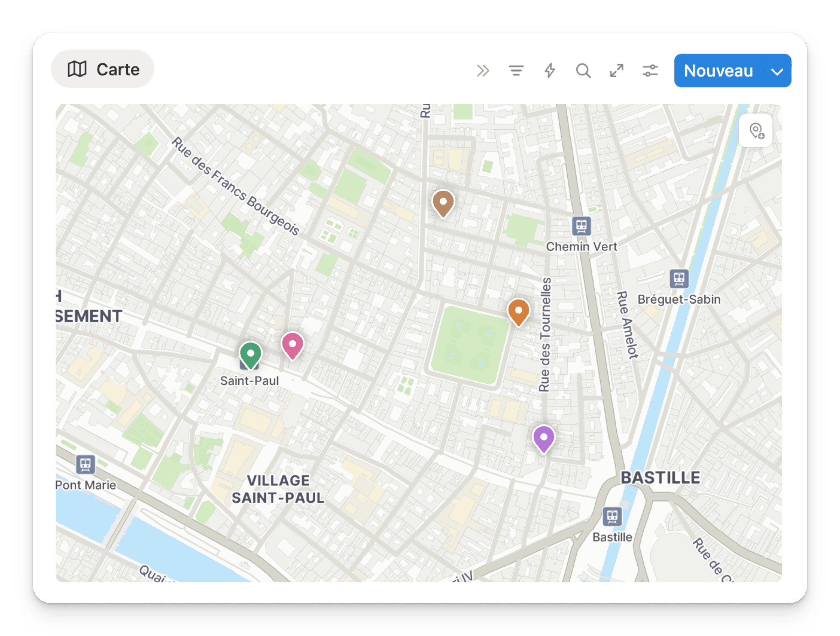Open search with magnifying glass icon

(x=583, y=71)
